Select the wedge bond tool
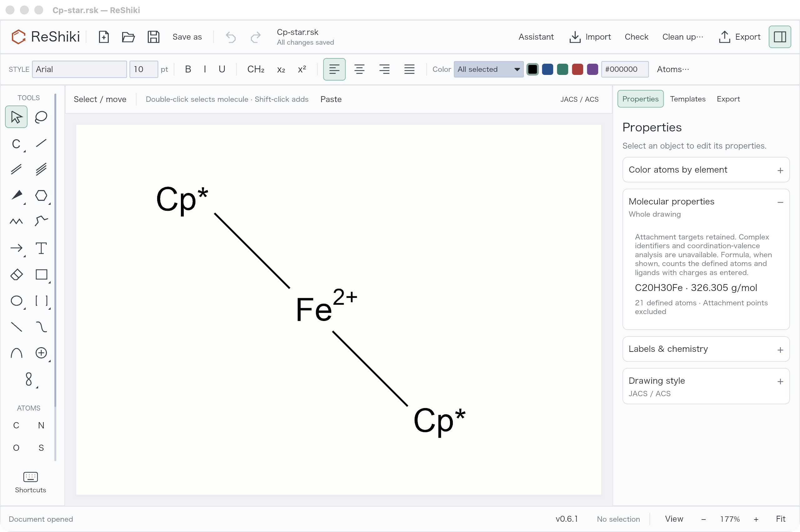The width and height of the screenshot is (800, 532). click(x=16, y=195)
